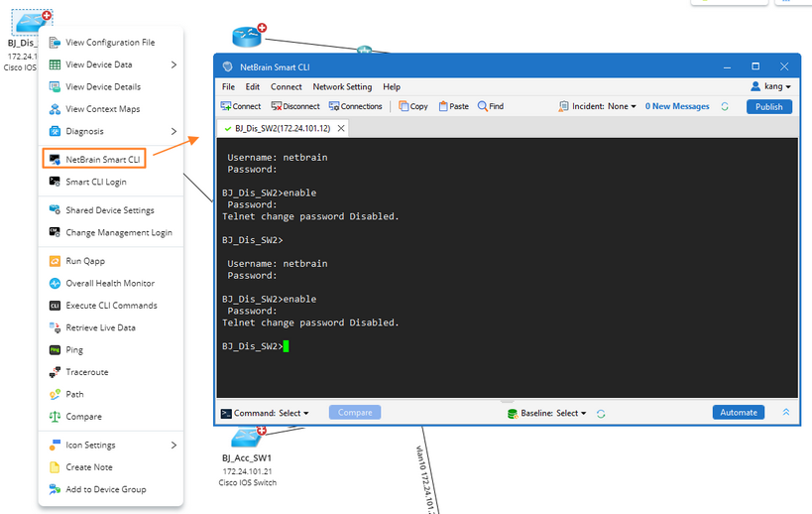Image resolution: width=812 pixels, height=514 pixels.
Task: Click the Overall Health Monitor icon
Action: click(x=55, y=284)
